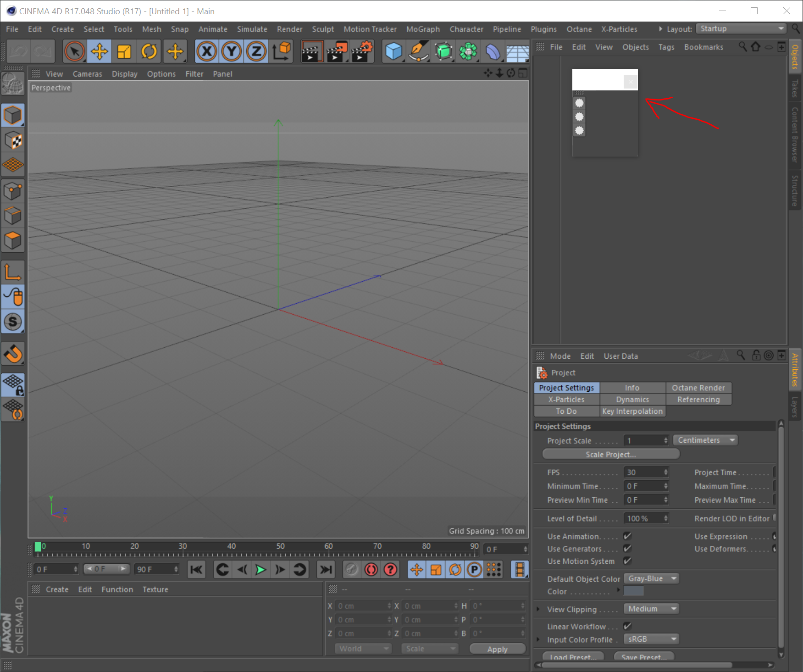
Task: Click the Load Preset... button
Action: pyautogui.click(x=573, y=656)
